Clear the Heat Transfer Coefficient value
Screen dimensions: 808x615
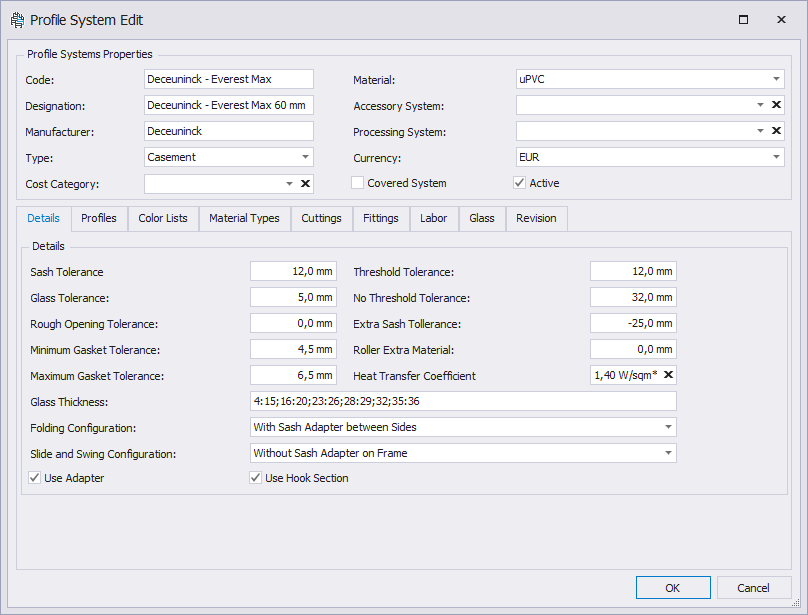pos(669,375)
